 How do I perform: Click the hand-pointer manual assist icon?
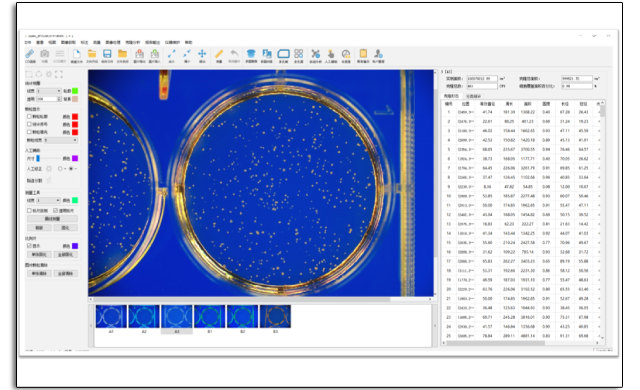(331, 54)
